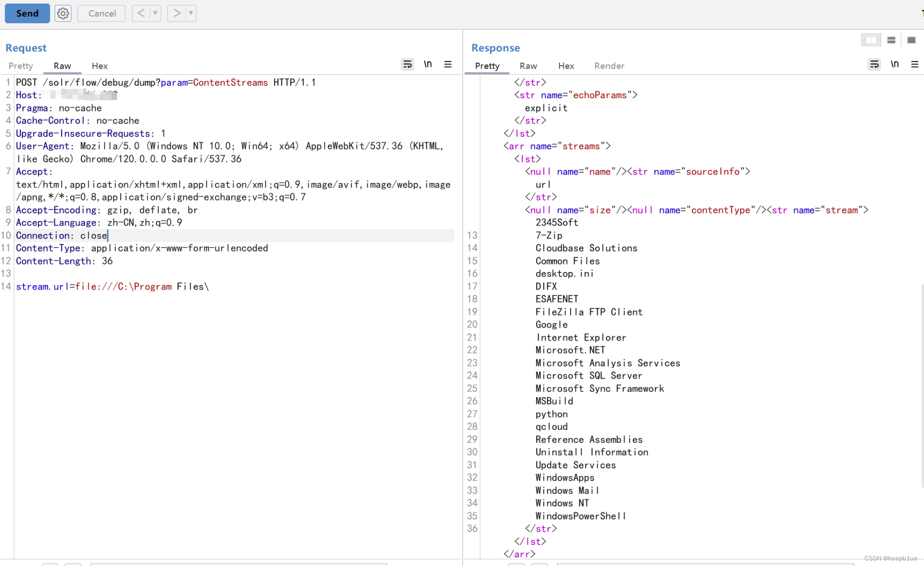Click 'Microsoft SQL Server' in response

pyautogui.click(x=589, y=376)
